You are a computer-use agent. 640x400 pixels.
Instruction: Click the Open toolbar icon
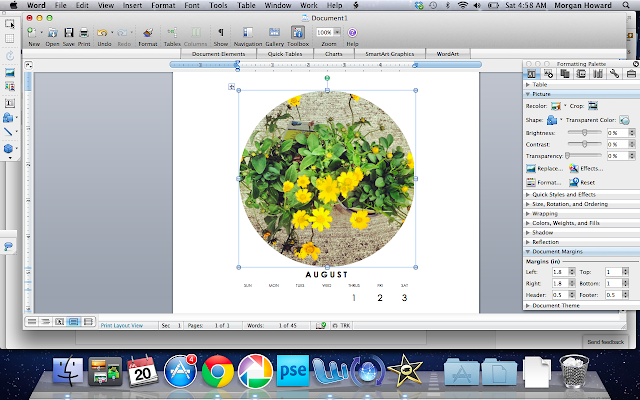coord(52,33)
